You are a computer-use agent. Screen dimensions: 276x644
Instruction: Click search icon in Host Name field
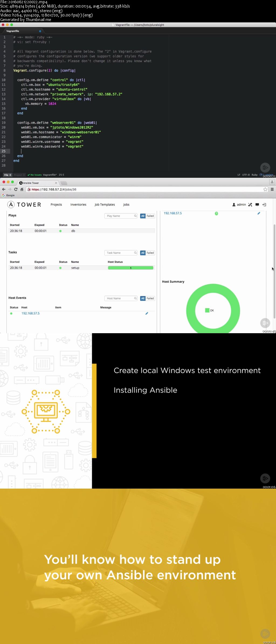point(135,298)
